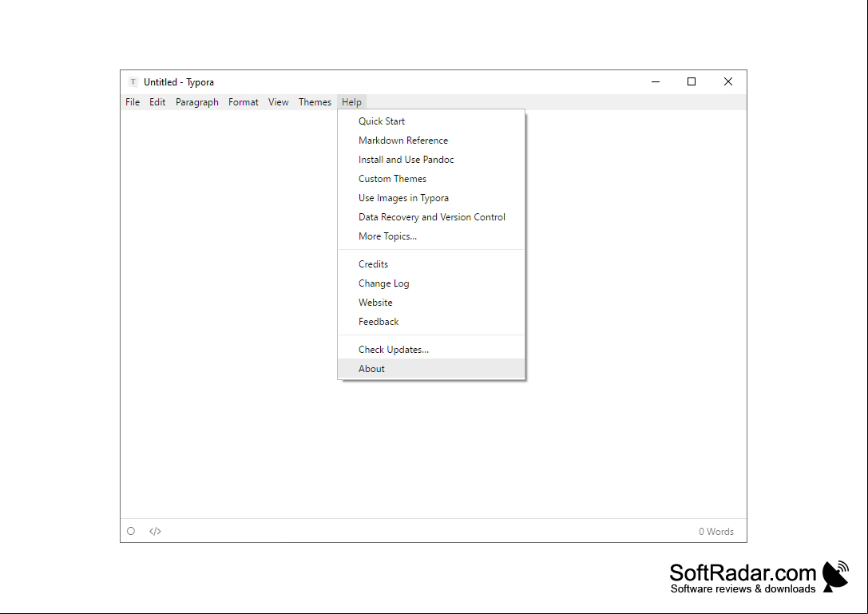Click Check Updates... entry
This screenshot has height=614, width=868.
[x=431, y=350]
